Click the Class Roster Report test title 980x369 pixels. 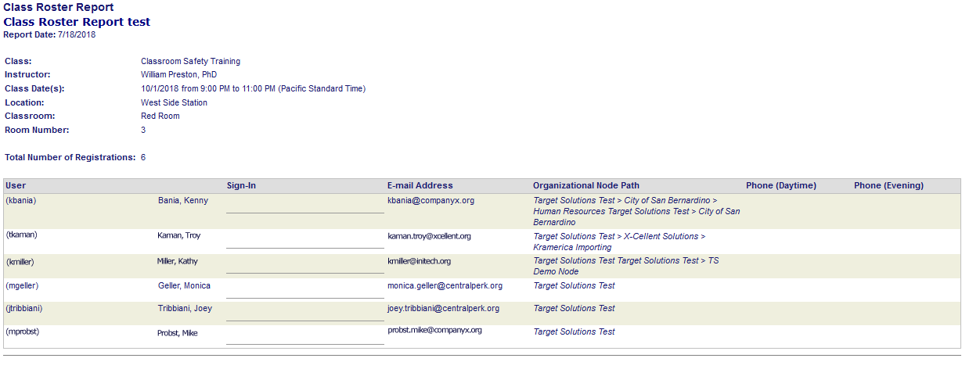click(77, 22)
